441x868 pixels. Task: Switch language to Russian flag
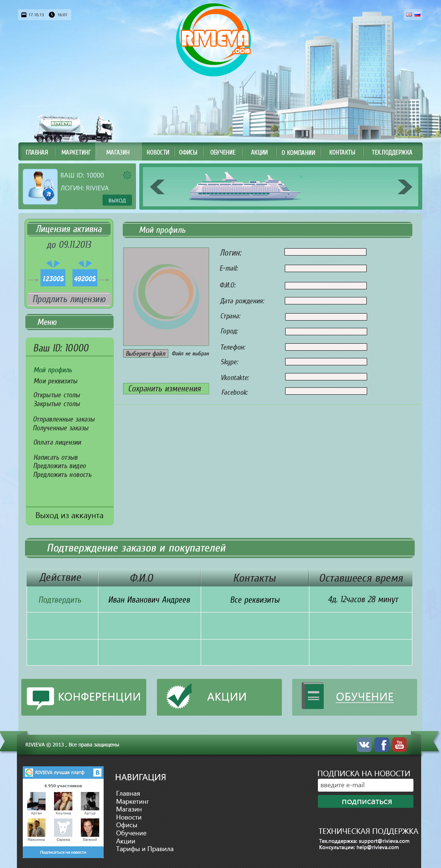pos(417,15)
